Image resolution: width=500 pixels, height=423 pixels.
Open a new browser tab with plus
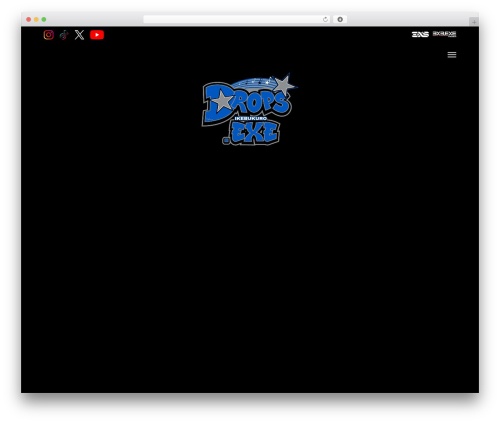(x=474, y=22)
